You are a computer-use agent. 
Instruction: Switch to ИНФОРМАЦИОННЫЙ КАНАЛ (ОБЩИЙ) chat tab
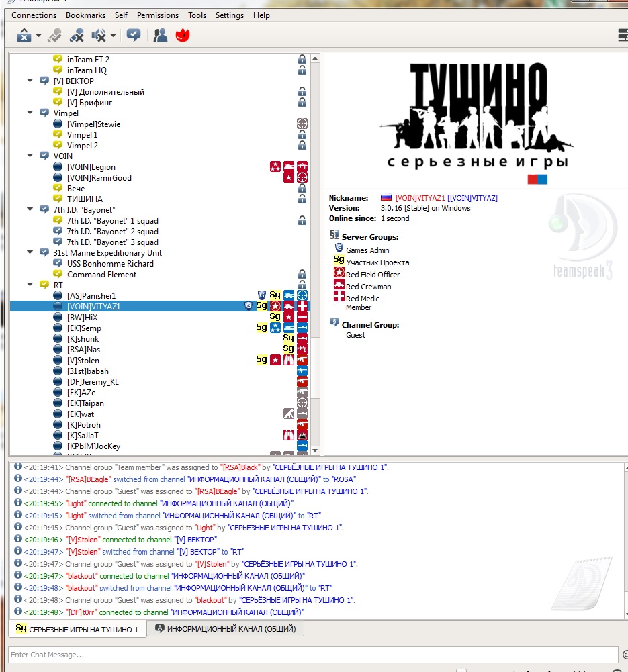click(226, 629)
